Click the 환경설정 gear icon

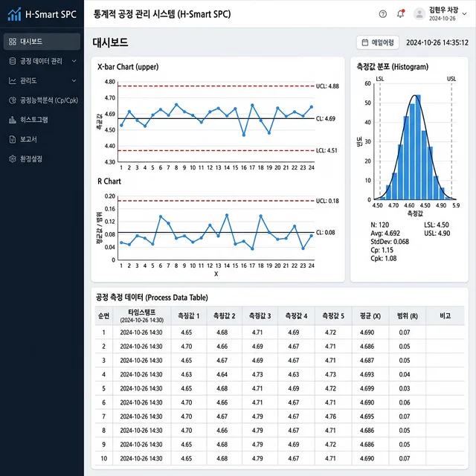[13, 158]
